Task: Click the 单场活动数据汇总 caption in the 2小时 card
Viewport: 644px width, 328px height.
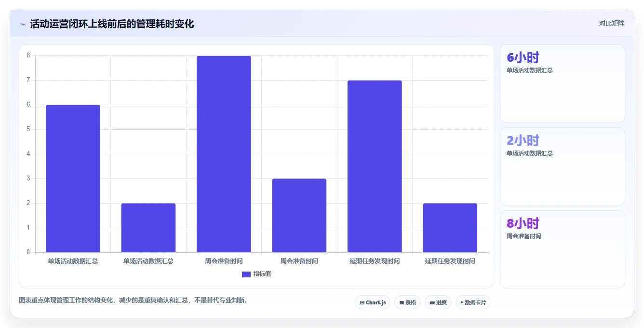Action: click(x=530, y=153)
